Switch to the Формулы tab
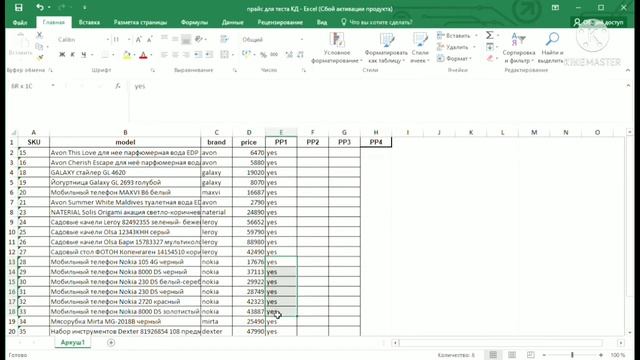640x360 pixels. coord(194,22)
